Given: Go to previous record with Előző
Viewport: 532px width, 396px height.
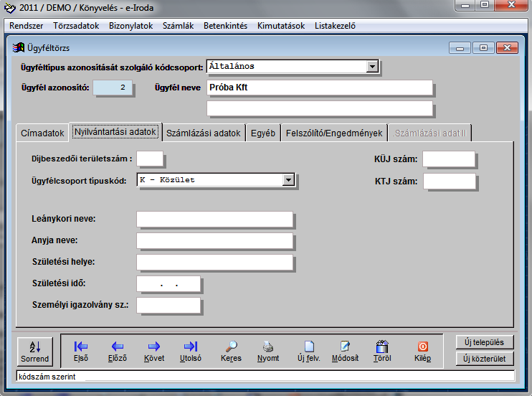Looking at the screenshot, I should 117,346.
